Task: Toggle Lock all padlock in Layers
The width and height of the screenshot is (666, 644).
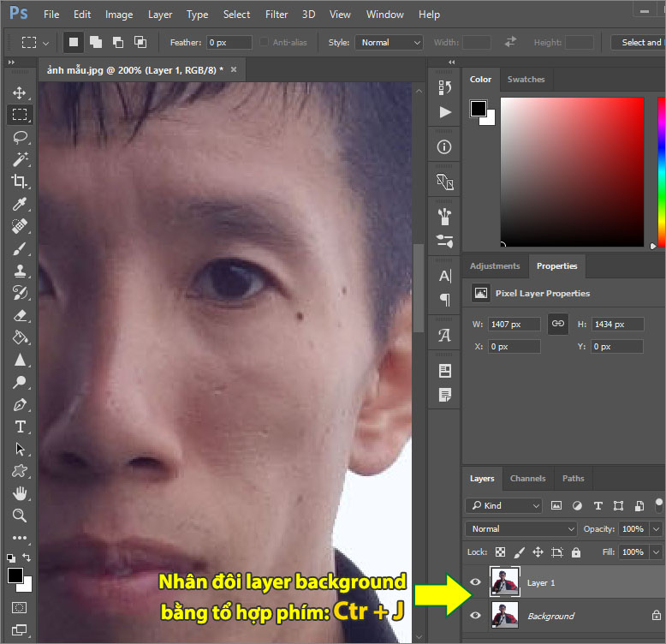Action: tap(575, 552)
